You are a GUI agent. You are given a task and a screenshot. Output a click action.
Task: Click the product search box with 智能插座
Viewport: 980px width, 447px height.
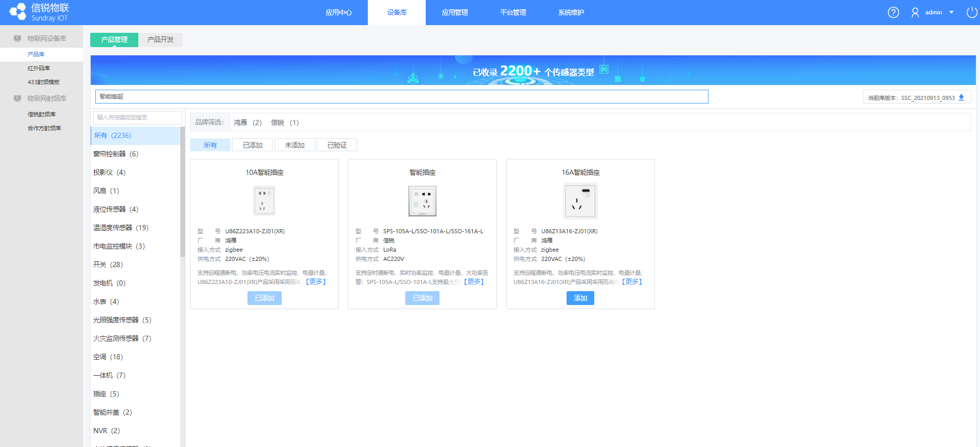[x=402, y=96]
